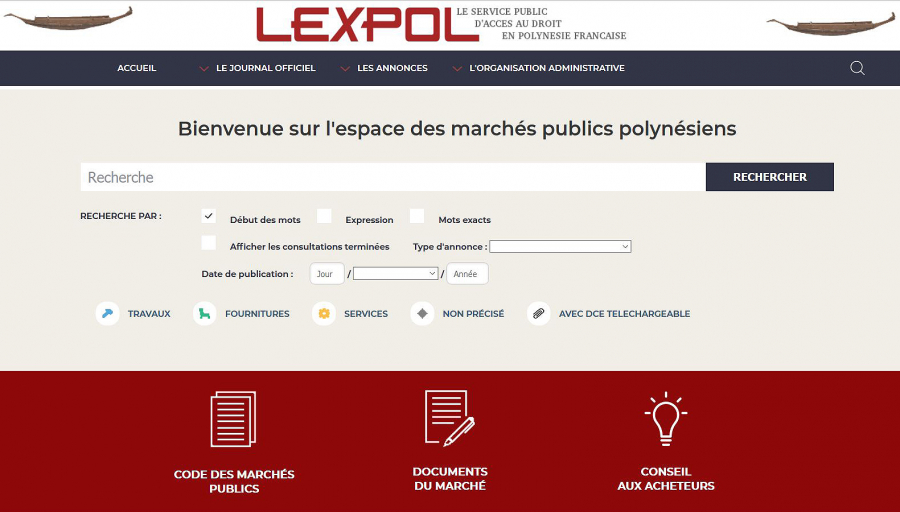The image size is (900, 512).
Task: Open the Type d'annonce dropdown
Action: (x=560, y=246)
